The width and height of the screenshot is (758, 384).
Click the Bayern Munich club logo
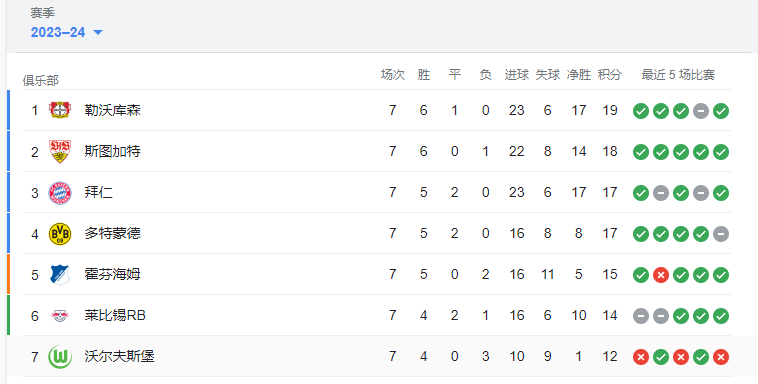click(x=60, y=192)
